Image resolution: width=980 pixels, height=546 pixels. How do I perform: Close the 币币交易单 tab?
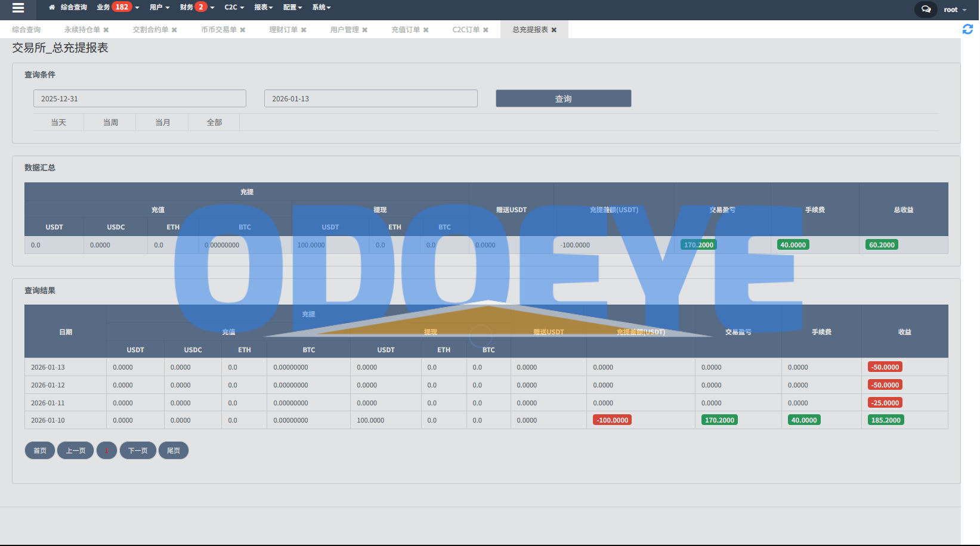[x=243, y=30]
